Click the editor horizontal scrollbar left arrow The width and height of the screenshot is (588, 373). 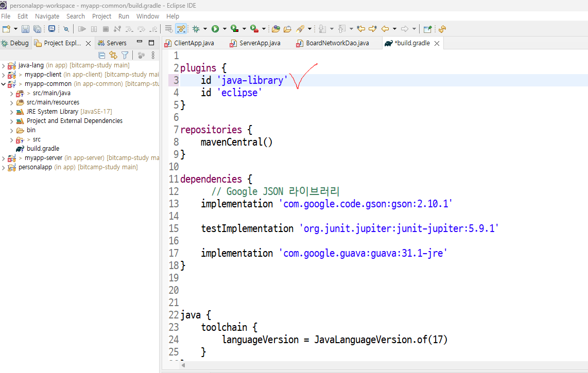[x=183, y=365]
